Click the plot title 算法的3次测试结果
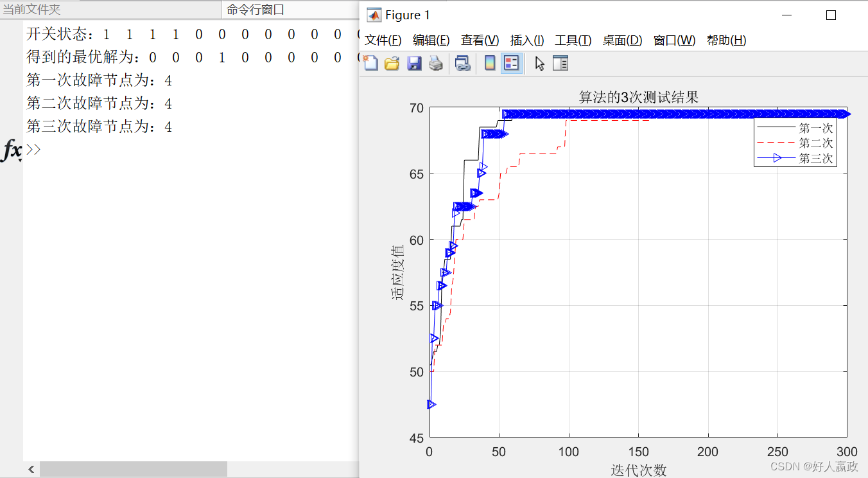This screenshot has height=478, width=868. point(639,97)
